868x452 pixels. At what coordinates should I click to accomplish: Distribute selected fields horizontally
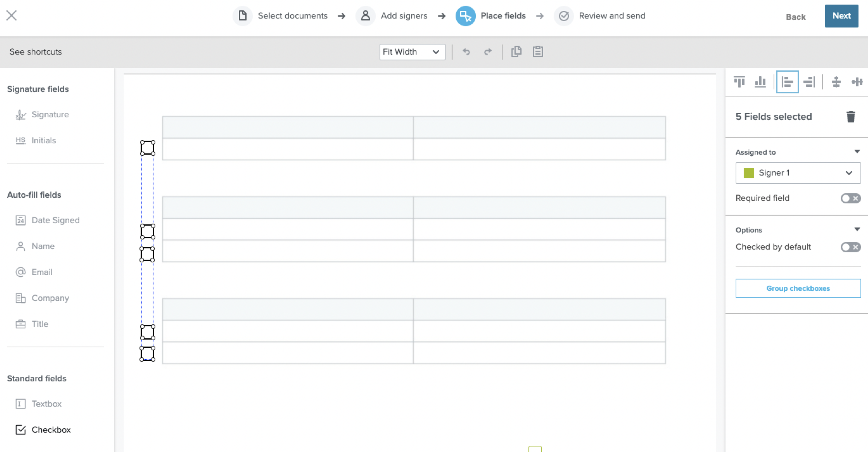coord(857,82)
